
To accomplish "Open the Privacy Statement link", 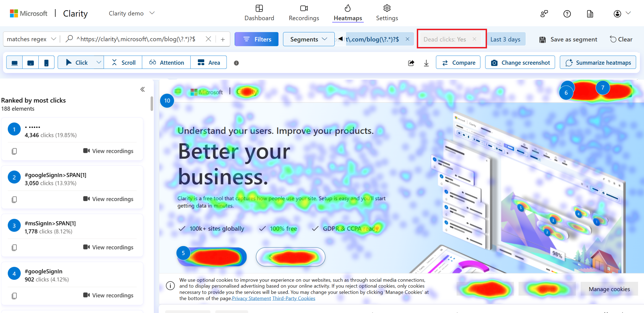I will pos(251,298).
